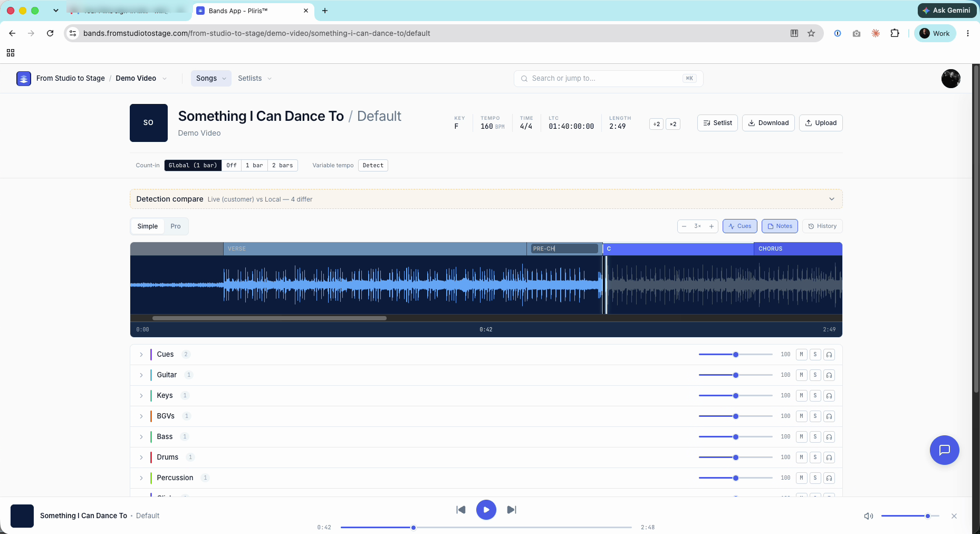
Task: Expand the Drums track row
Action: tap(141, 457)
